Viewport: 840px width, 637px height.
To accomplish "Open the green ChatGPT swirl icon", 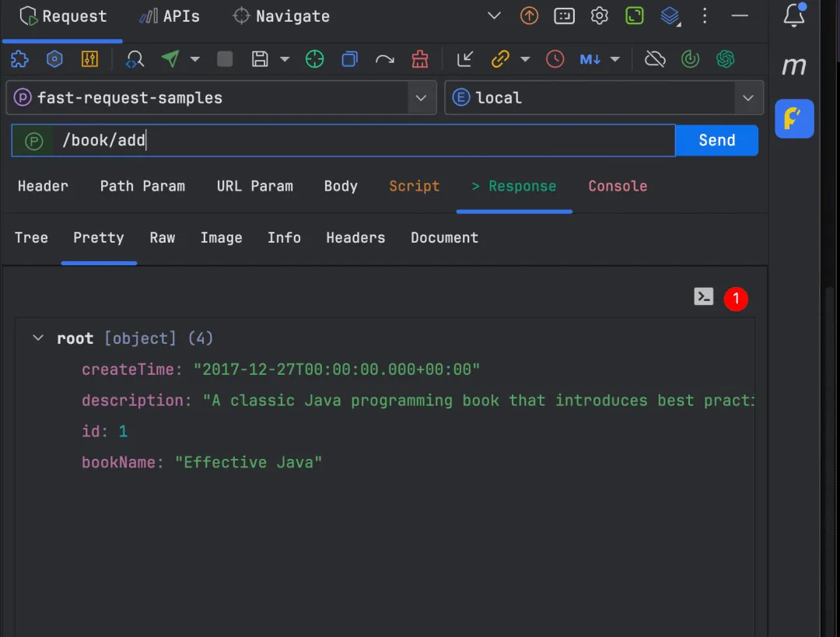I will pyautogui.click(x=726, y=59).
